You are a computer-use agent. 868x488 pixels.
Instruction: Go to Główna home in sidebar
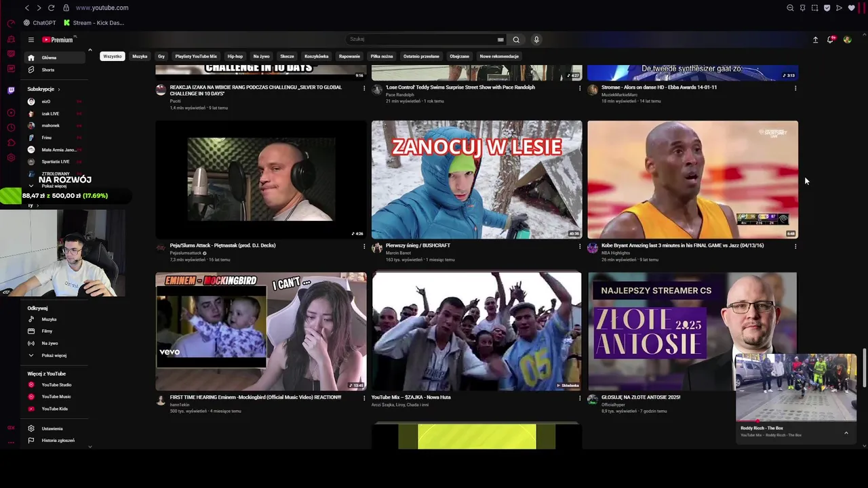[56, 58]
